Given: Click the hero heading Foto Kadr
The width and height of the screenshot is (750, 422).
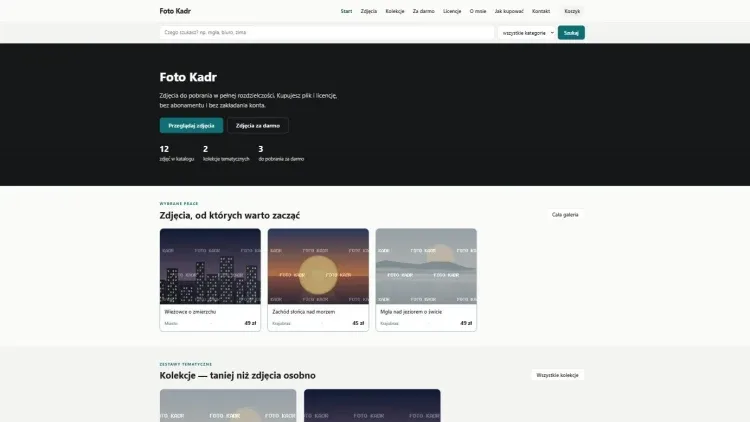Looking at the screenshot, I should coord(188,77).
